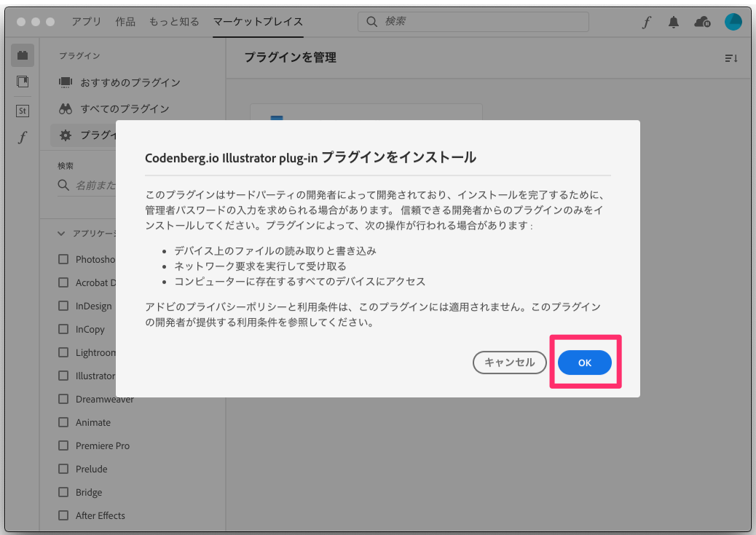Image resolution: width=756 pixels, height=535 pixels.
Task: Check the cloud sync status icon
Action: pos(702,22)
